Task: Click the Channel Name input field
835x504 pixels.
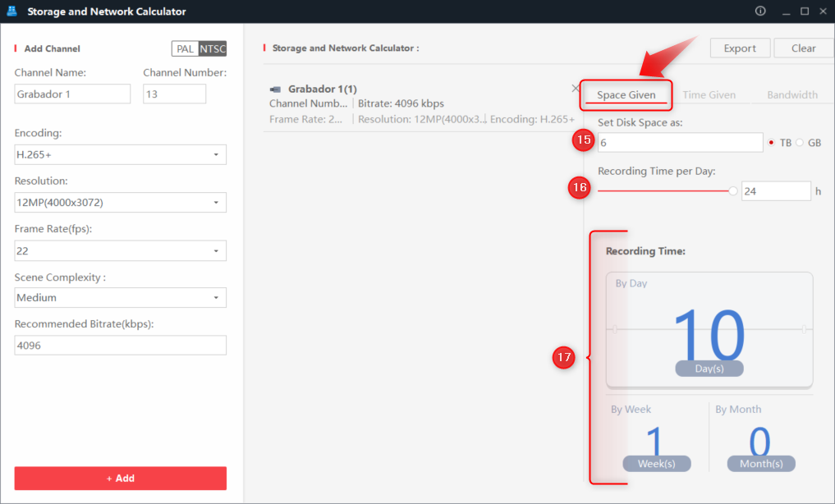Action: pyautogui.click(x=72, y=94)
